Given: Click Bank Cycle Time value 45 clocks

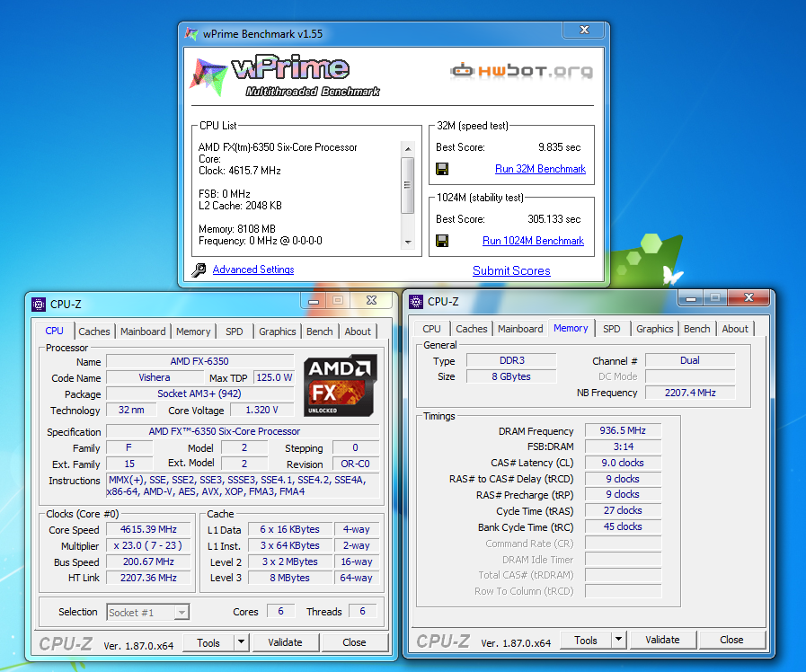Looking at the screenshot, I should (623, 526).
